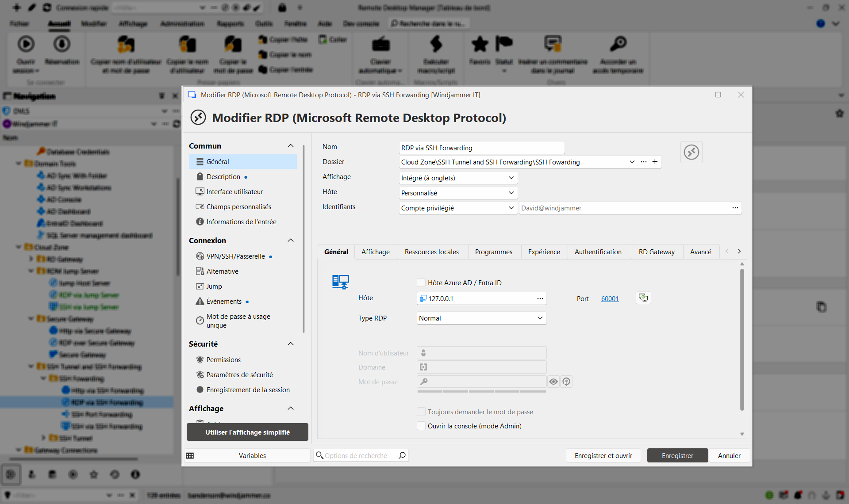Click the settings panel vertical scrollbar

742,340
